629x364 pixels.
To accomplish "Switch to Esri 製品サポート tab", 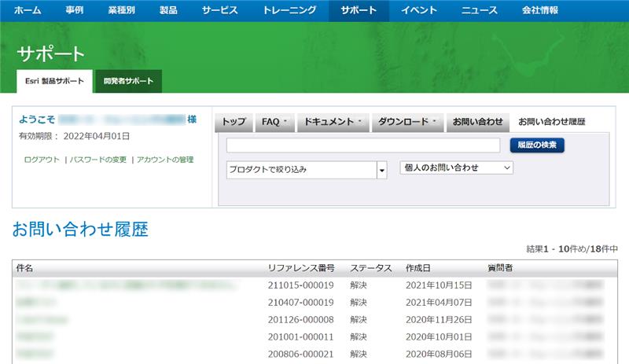I will [x=54, y=81].
